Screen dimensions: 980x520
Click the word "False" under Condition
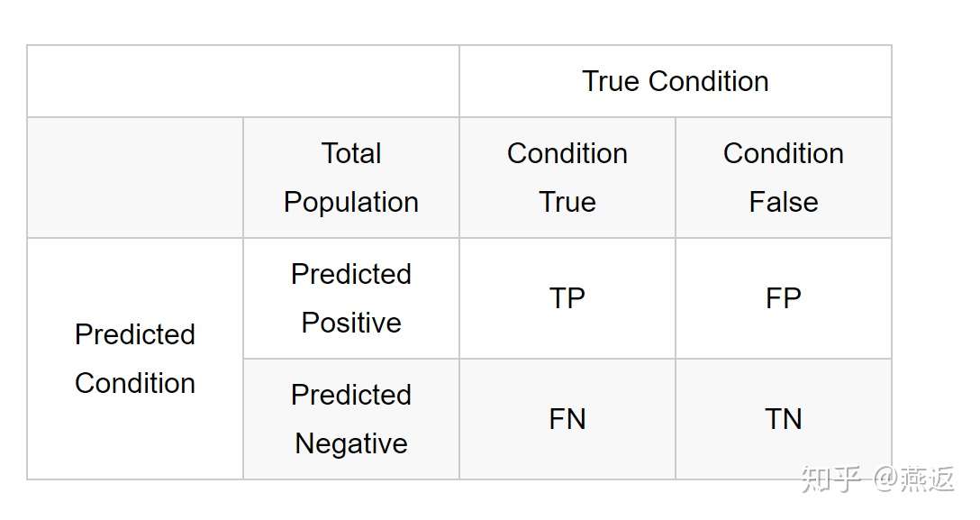pos(784,202)
